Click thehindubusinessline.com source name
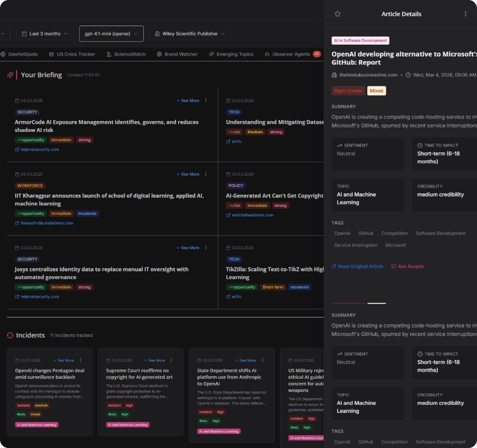Screen dimensions: 477x448 point(368,75)
